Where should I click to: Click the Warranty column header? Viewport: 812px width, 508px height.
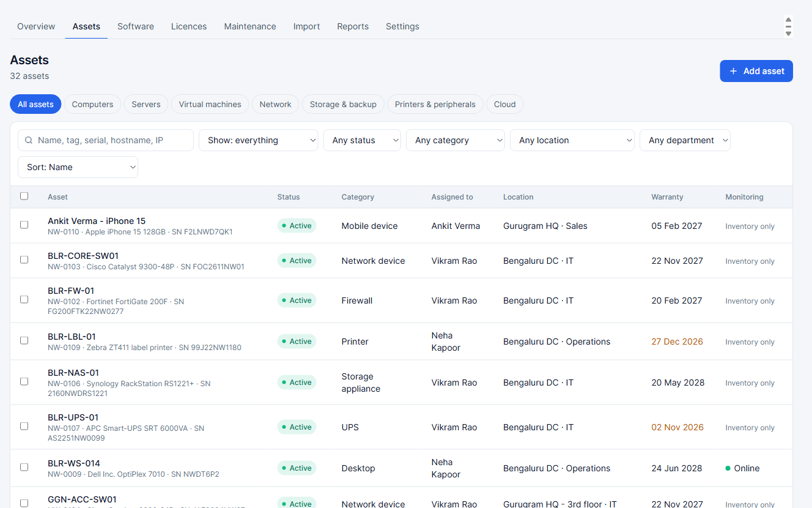[x=668, y=197]
